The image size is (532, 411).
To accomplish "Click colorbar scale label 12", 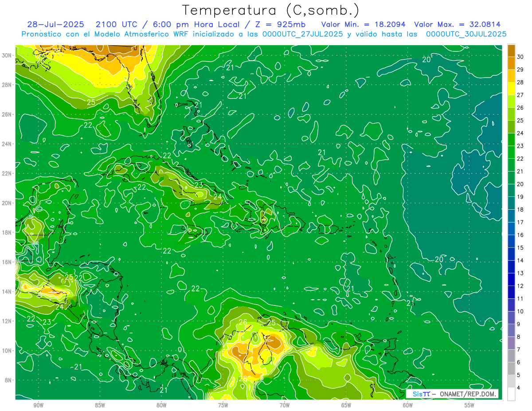I will pos(520,286).
